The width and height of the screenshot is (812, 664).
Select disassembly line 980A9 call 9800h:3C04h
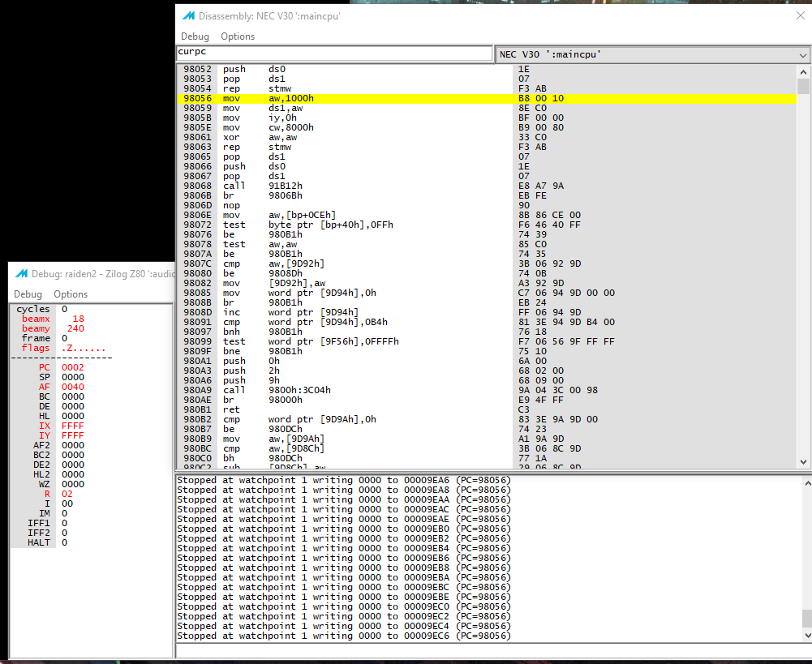click(487, 390)
